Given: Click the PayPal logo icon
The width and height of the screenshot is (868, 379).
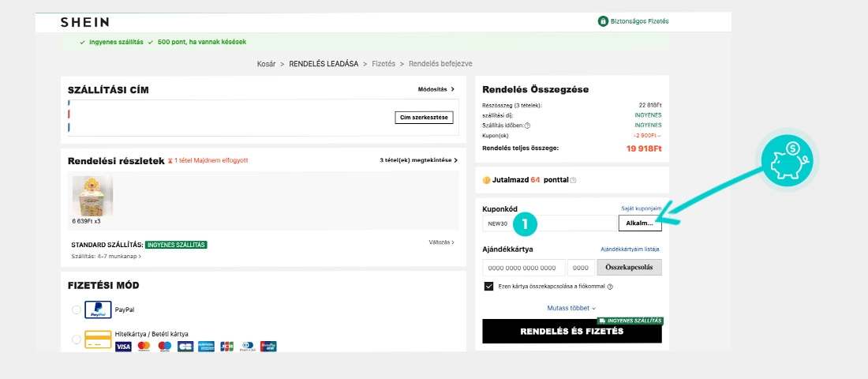Looking at the screenshot, I should click(98, 310).
